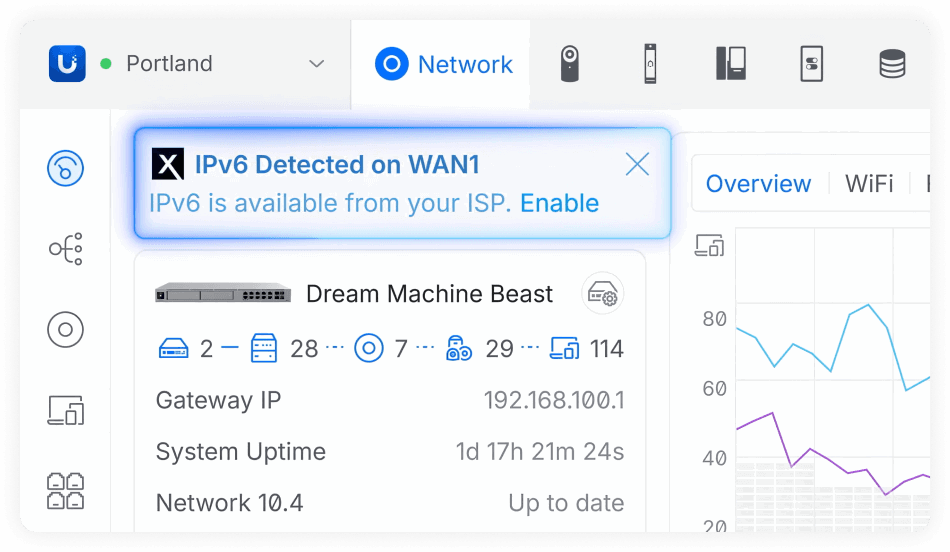950x552 pixels.
Task: Click the gateway count icon showing 2
Action: pyautogui.click(x=173, y=348)
